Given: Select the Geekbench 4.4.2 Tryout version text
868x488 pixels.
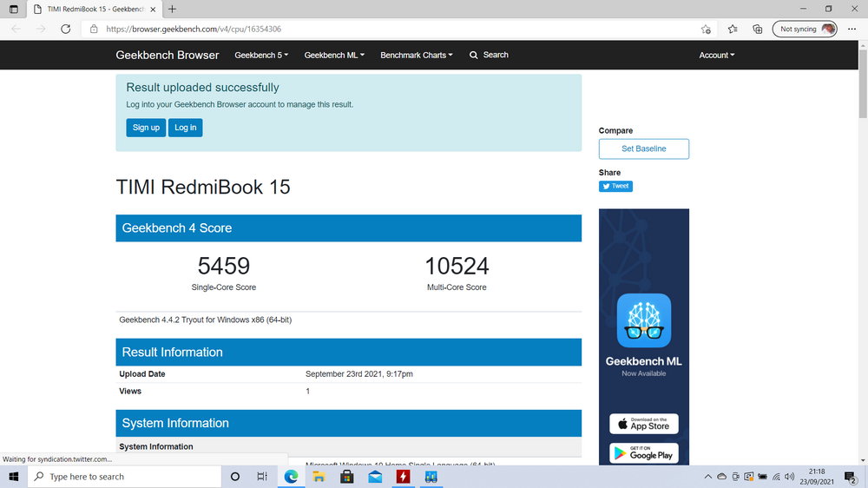Looking at the screenshot, I should coord(206,320).
